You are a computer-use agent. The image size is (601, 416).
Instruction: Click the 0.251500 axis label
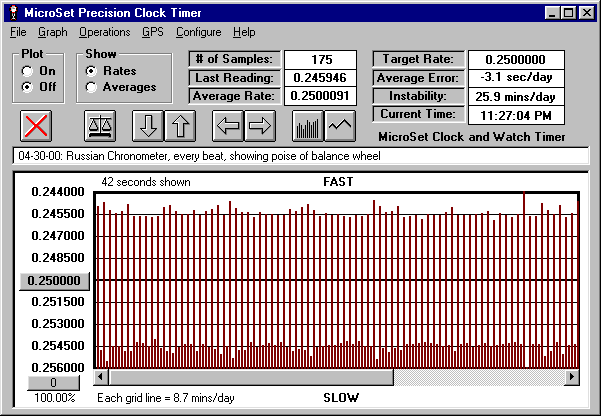[x=58, y=302]
